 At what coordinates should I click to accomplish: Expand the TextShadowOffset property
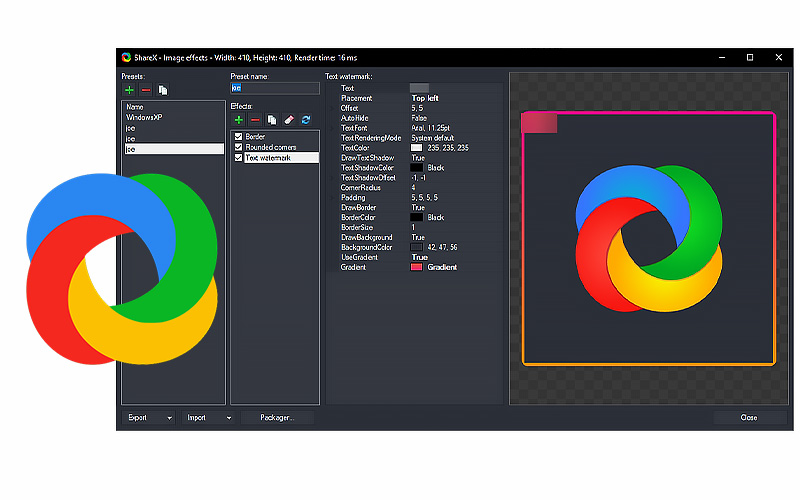point(333,178)
